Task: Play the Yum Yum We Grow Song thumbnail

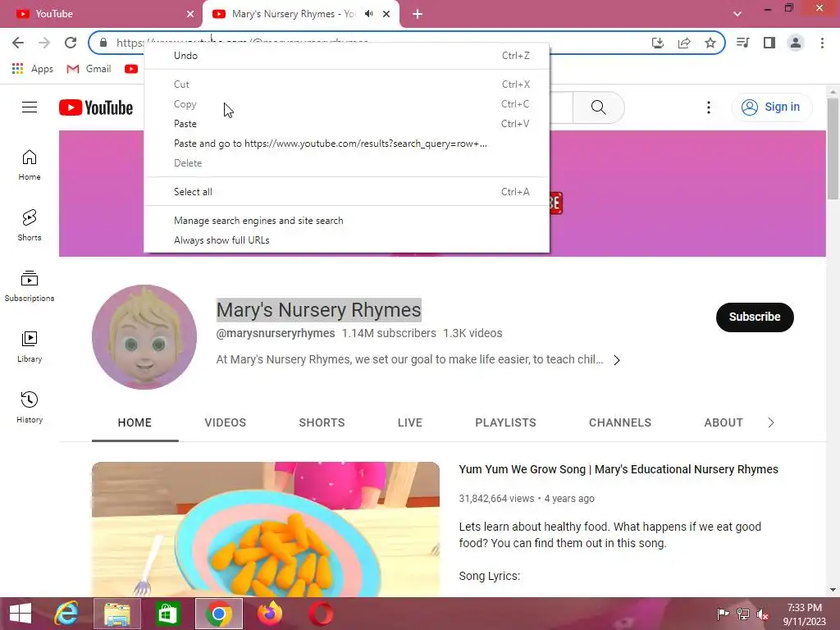Action: coord(266,529)
